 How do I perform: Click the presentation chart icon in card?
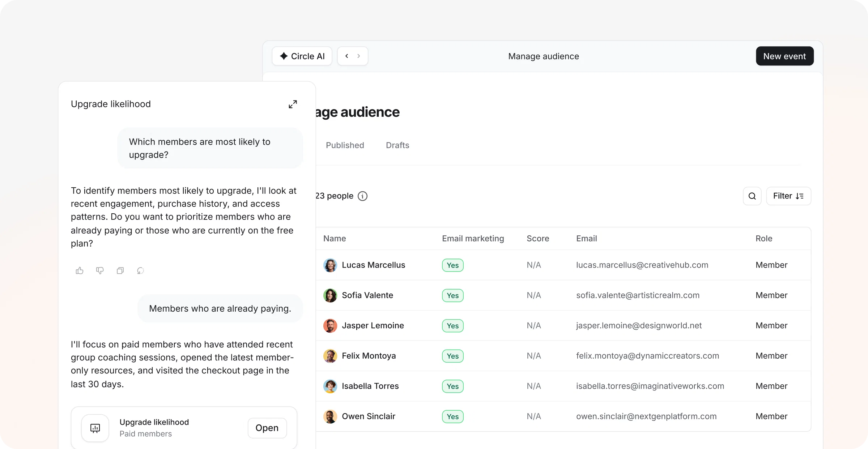(x=95, y=428)
